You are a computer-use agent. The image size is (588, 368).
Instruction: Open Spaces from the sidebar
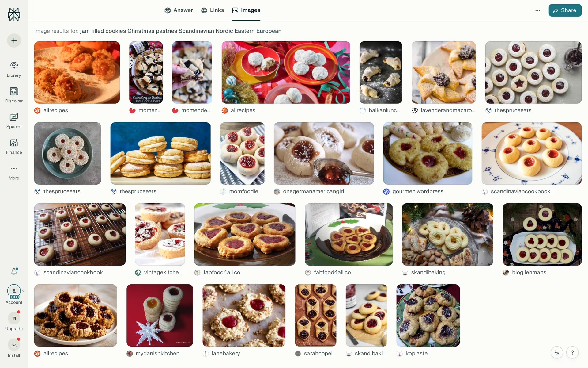coord(14,121)
